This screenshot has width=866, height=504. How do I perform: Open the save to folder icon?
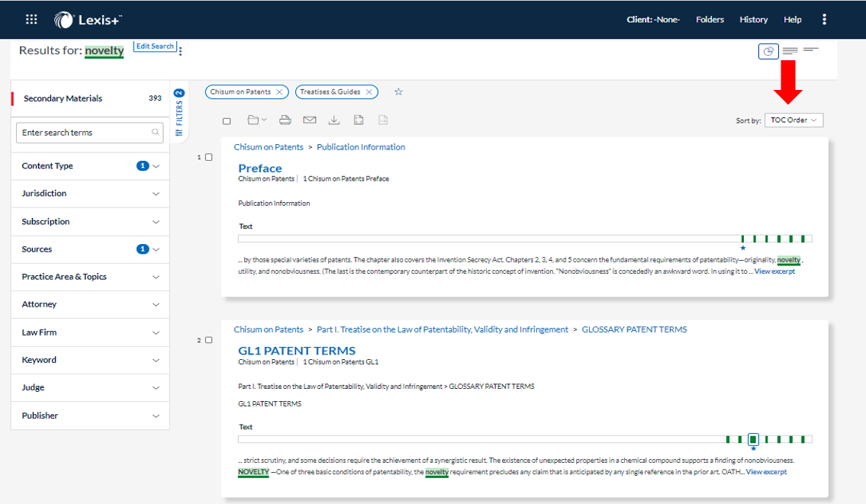(x=257, y=120)
